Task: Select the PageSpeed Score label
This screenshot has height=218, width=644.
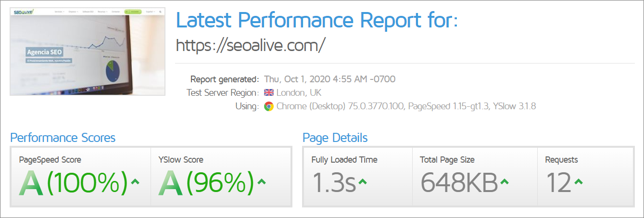Action: coord(50,160)
